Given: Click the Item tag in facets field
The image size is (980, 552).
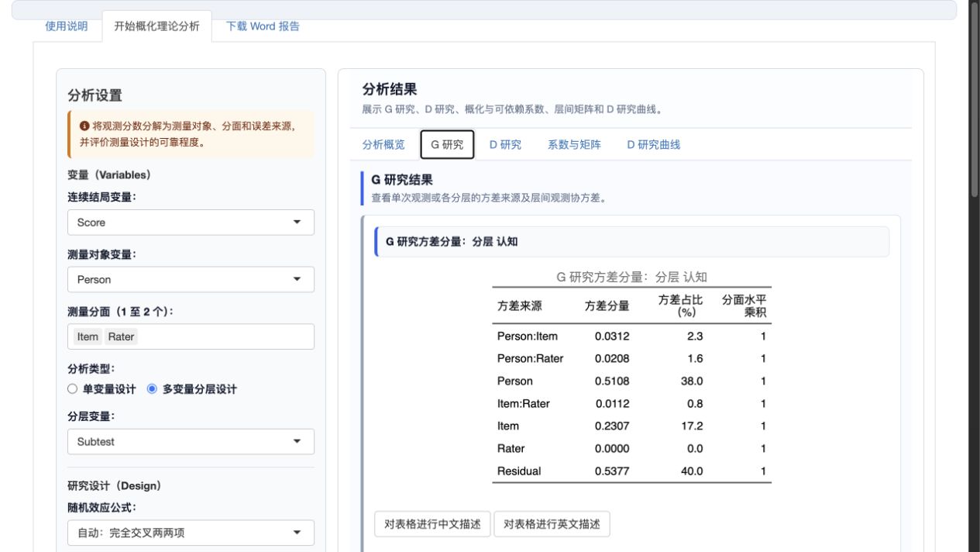Looking at the screenshot, I should pyautogui.click(x=88, y=336).
